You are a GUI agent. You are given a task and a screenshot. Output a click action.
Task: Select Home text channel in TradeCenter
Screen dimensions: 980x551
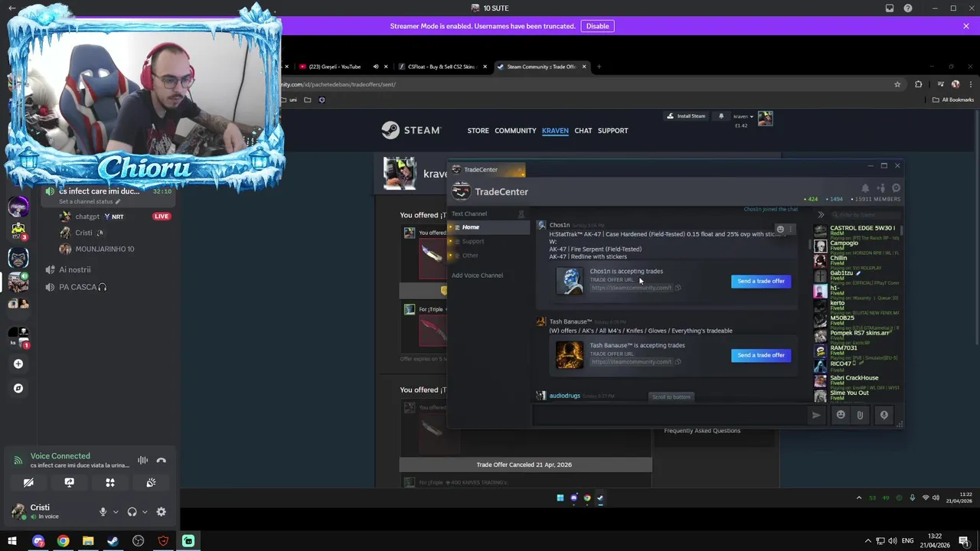[488, 227]
